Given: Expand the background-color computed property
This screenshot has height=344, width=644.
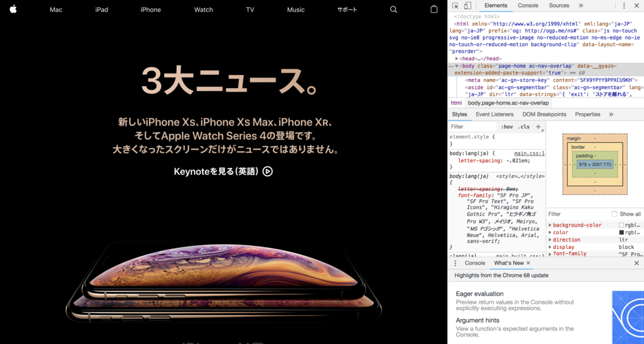Looking at the screenshot, I should tap(550, 225).
